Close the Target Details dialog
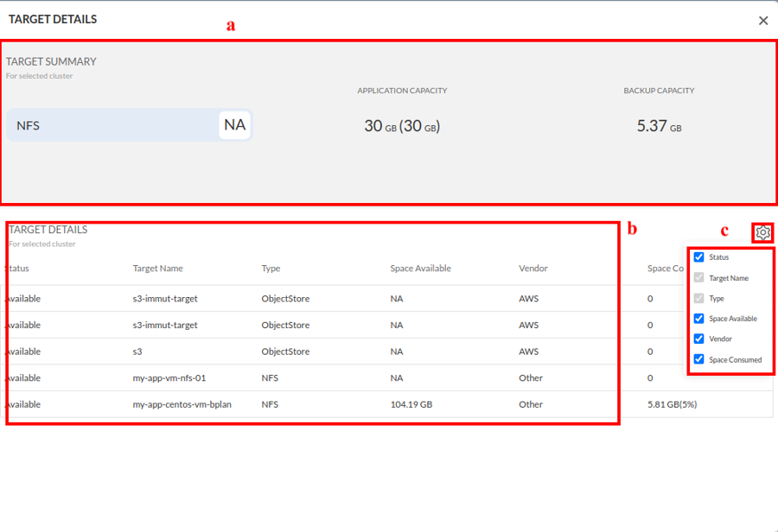The image size is (778, 532). pyautogui.click(x=762, y=21)
